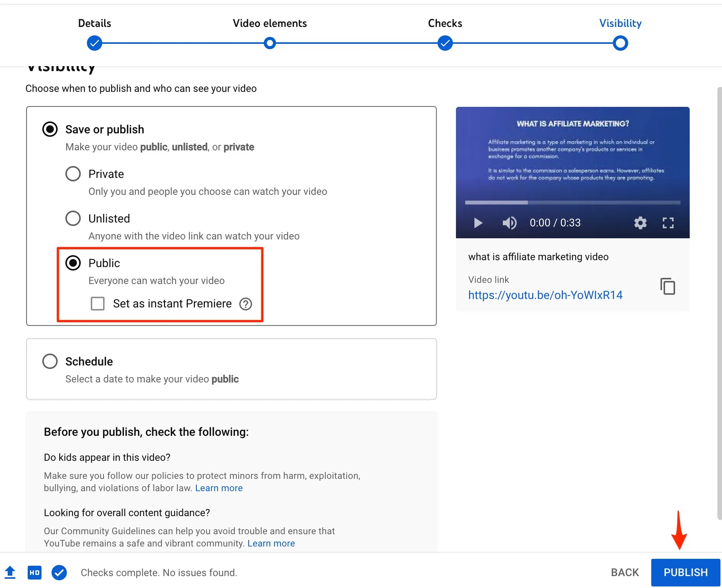Open the youtu.be video link
This screenshot has width=722, height=588.
click(545, 295)
